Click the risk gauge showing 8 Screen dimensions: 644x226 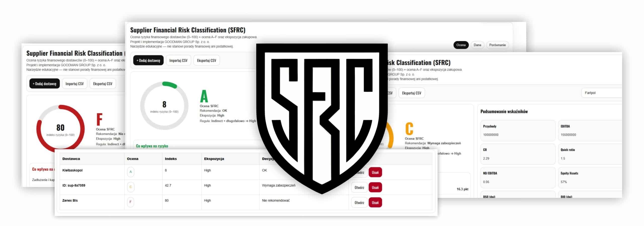tap(164, 106)
